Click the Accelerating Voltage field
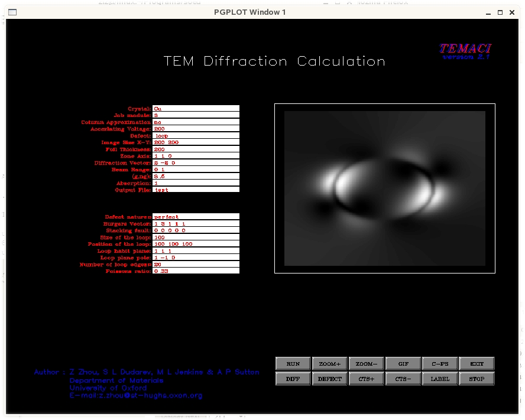Image resolution: width=525 pixels, height=420 pixels. coord(196,129)
